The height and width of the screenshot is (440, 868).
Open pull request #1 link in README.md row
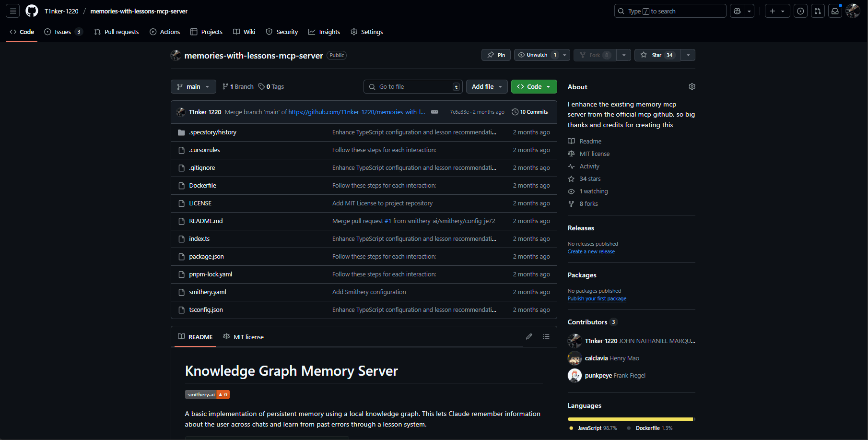point(388,221)
